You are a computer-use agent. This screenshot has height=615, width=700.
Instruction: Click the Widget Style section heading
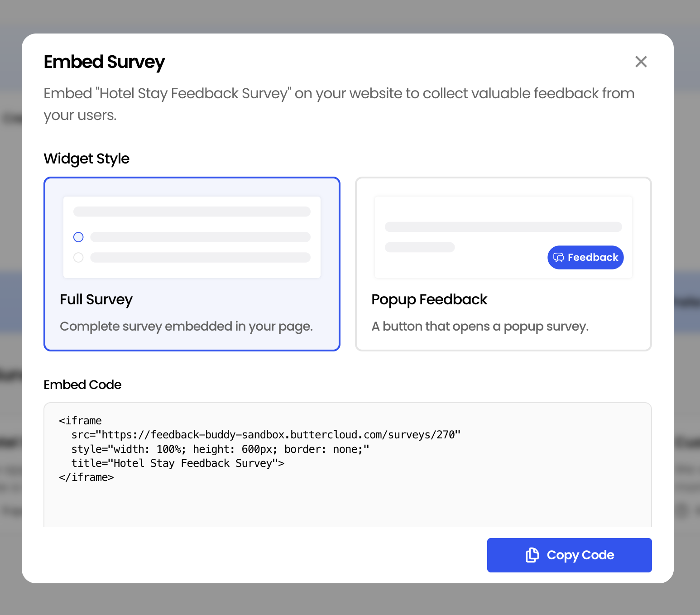click(86, 159)
